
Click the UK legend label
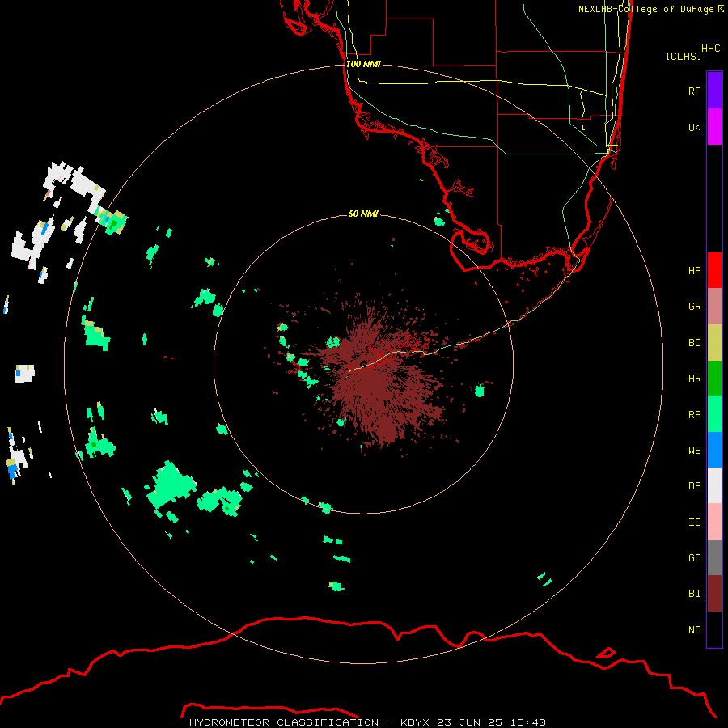(694, 127)
